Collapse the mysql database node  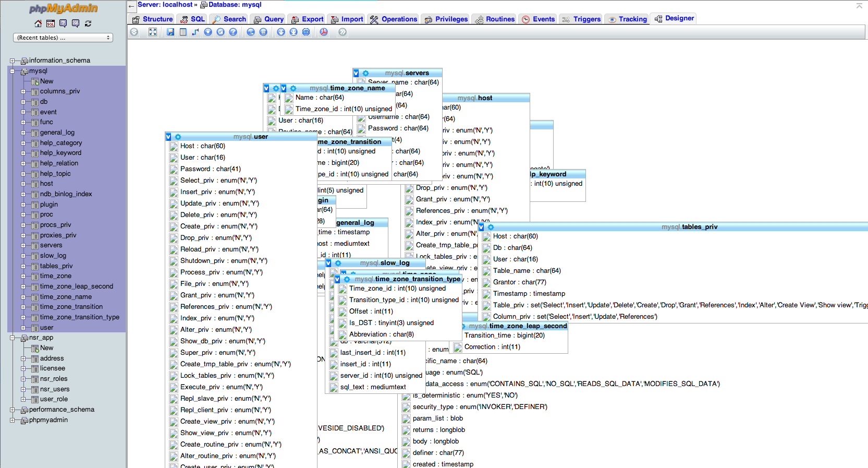click(x=12, y=71)
